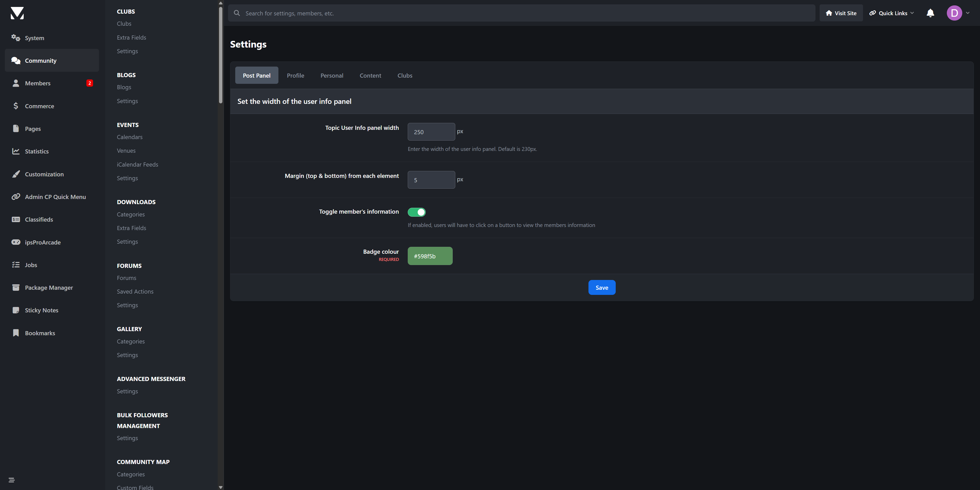
Task: Click the Commerce dollar icon
Action: (16, 106)
